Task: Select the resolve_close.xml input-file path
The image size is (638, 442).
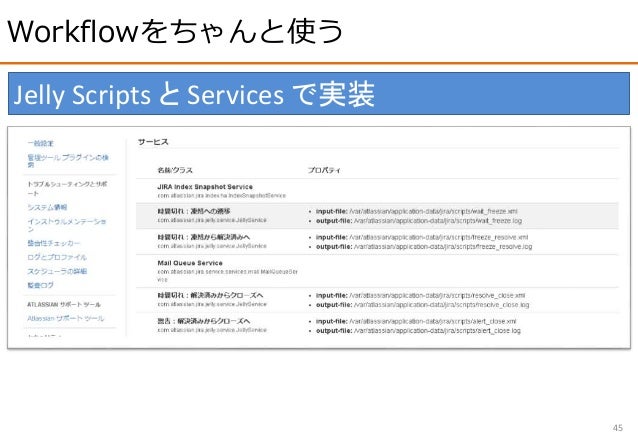Action: coord(437,295)
